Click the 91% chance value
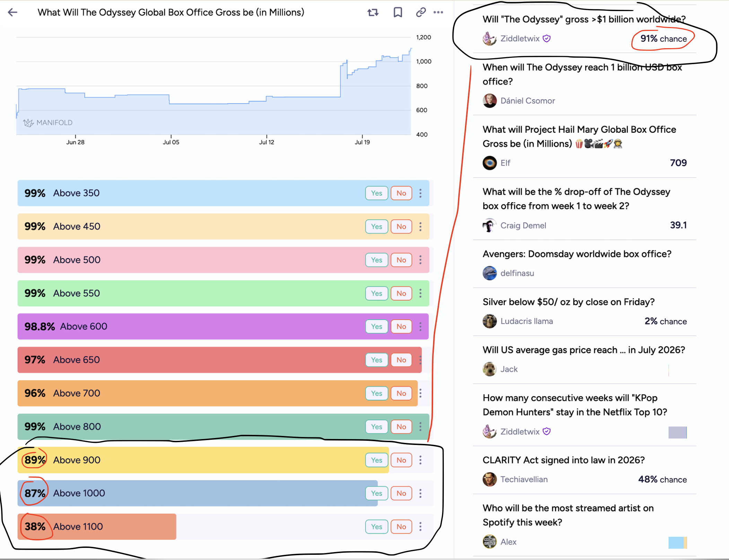 664,39
